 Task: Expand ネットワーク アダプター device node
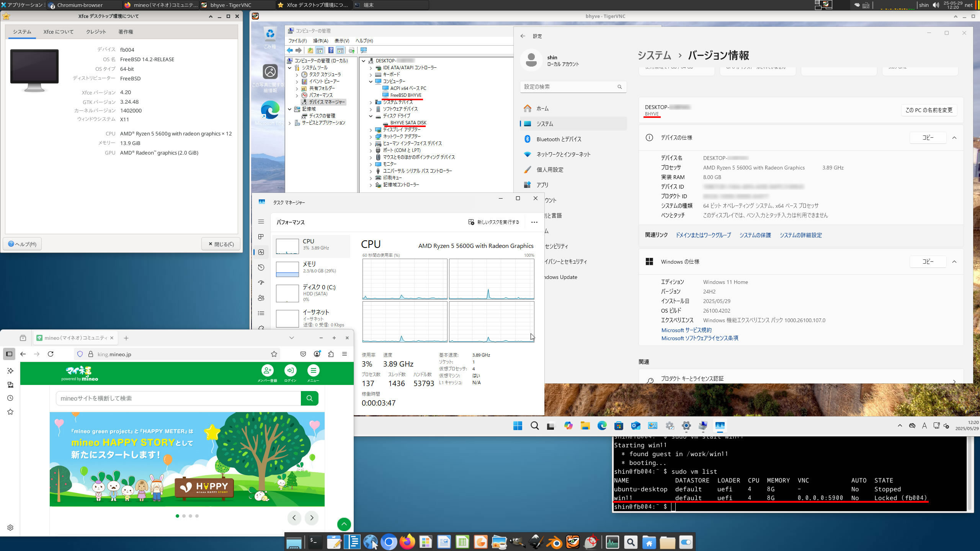[371, 137]
